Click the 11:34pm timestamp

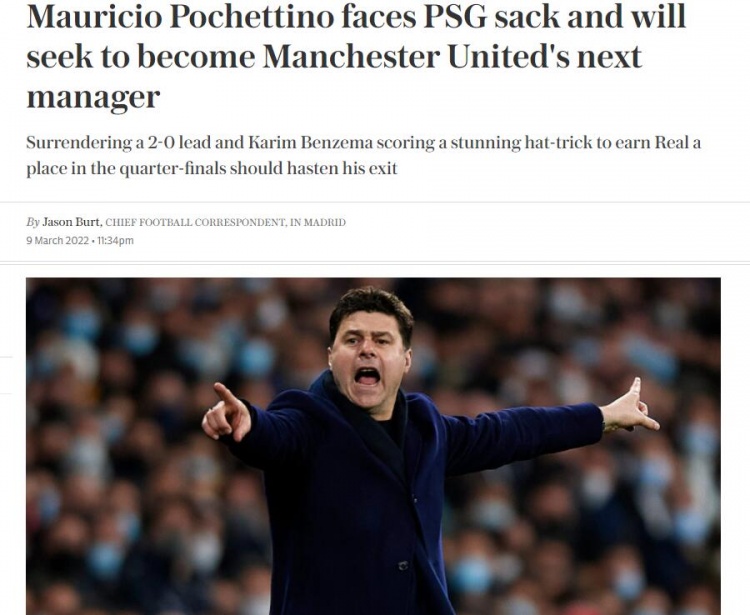click(x=115, y=241)
